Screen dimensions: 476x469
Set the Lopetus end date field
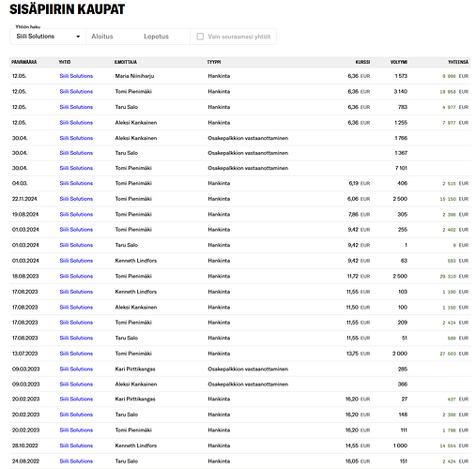point(156,37)
